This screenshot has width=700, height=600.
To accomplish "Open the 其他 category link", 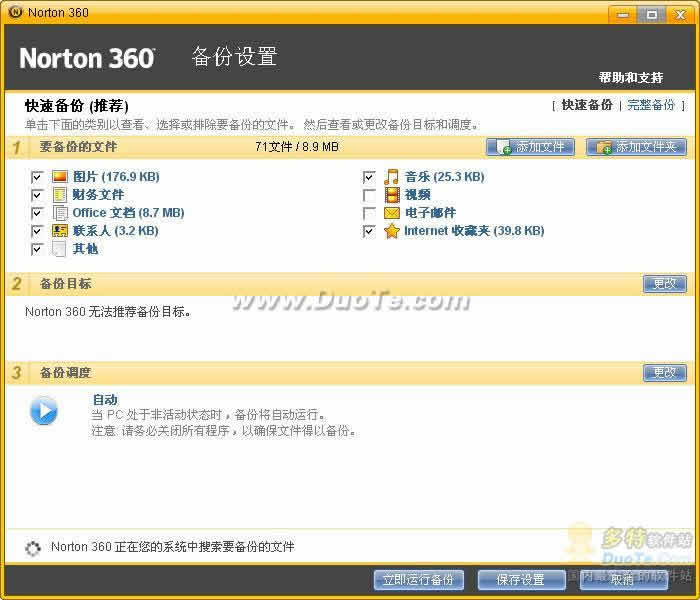I will pyautogui.click(x=85, y=249).
